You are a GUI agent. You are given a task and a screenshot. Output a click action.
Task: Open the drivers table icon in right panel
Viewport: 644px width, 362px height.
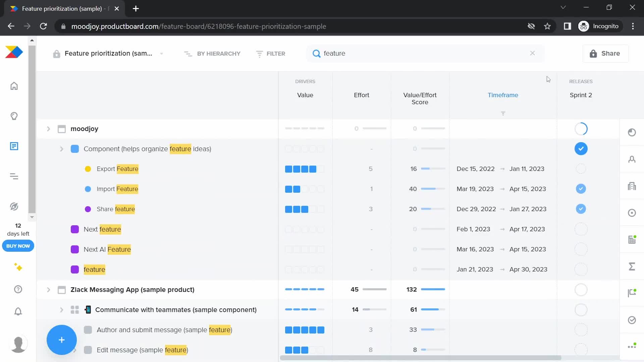click(x=632, y=240)
